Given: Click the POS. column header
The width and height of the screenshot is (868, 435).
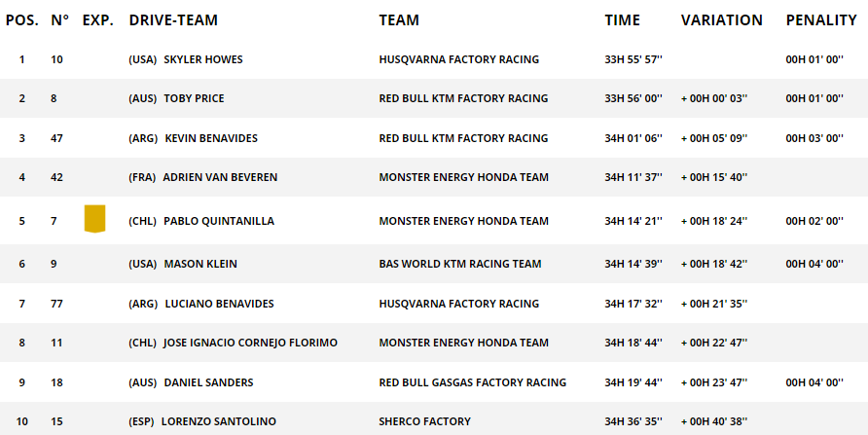Looking at the screenshot, I should 22,19.
